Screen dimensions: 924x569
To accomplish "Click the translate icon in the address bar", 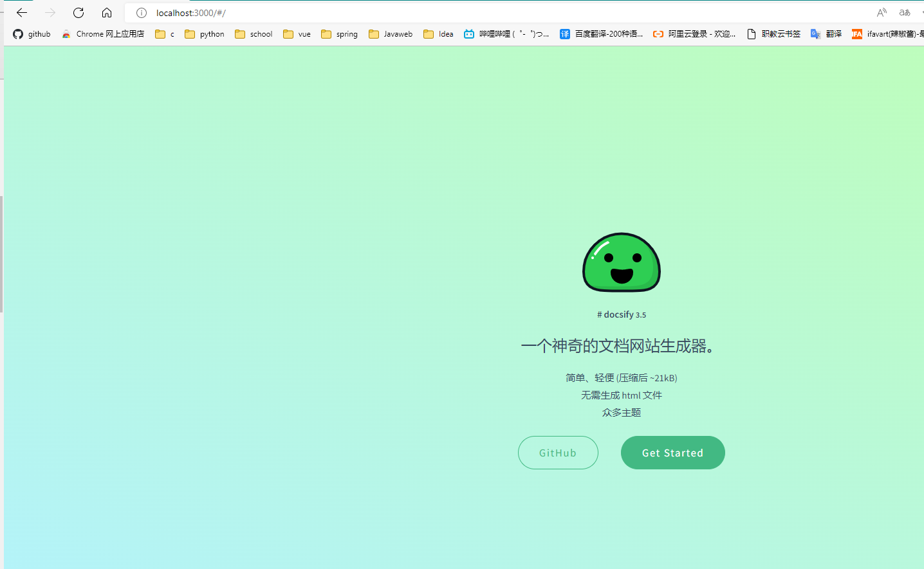I will pos(905,13).
